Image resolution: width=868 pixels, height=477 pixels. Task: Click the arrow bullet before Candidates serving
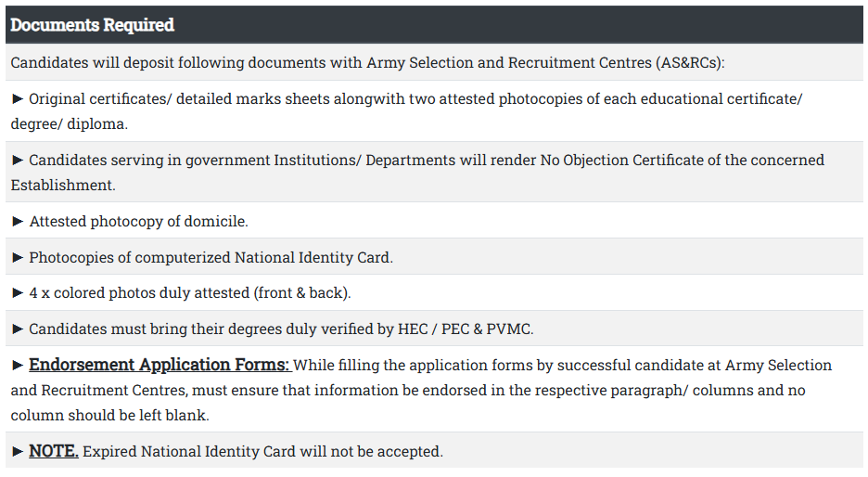pyautogui.click(x=18, y=160)
